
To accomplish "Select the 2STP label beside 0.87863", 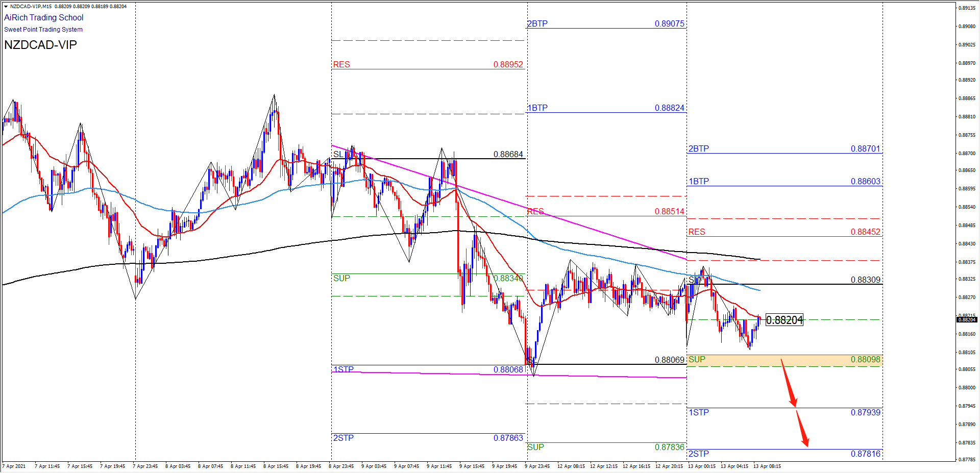I will coord(344,438).
